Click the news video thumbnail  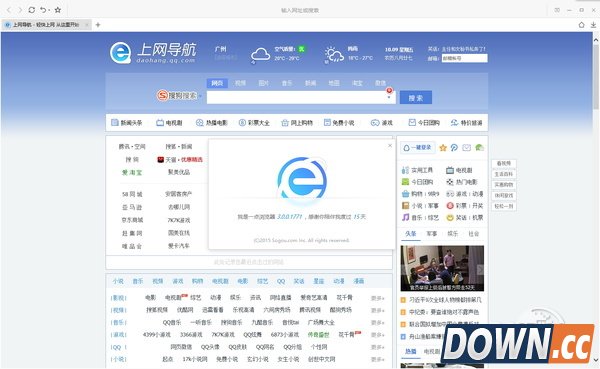tap(442, 268)
